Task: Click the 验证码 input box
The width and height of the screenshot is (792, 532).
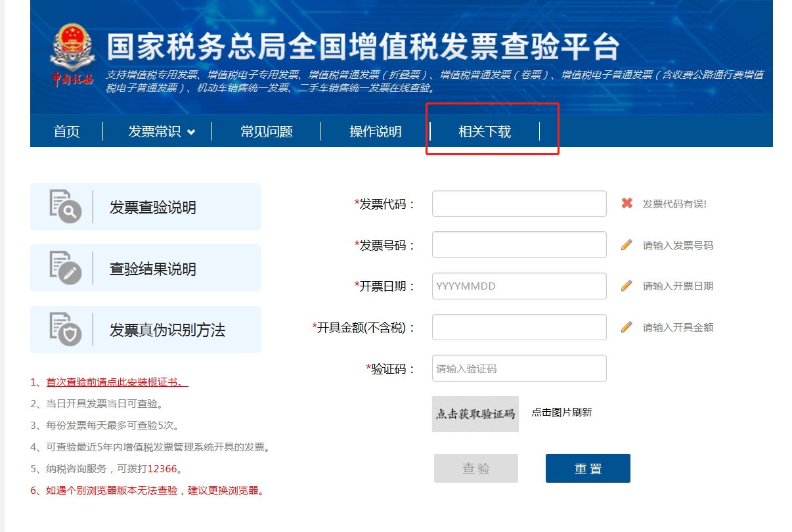Action: 519,368
